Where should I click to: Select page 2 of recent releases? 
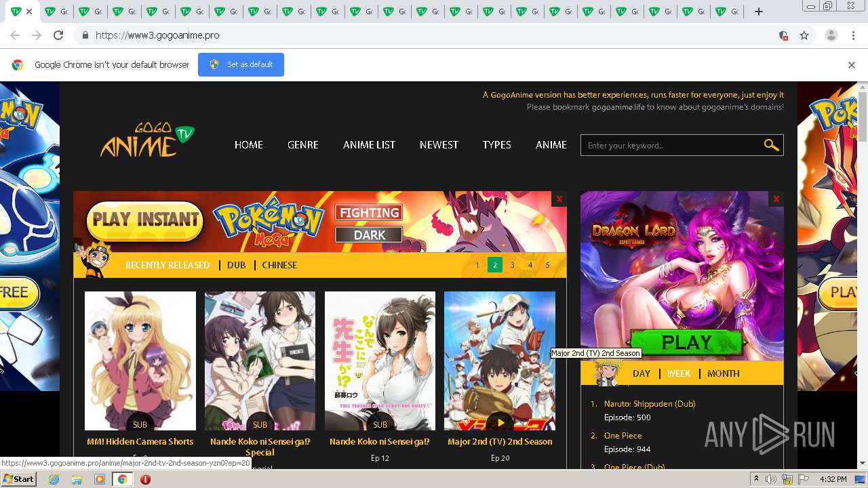click(495, 265)
